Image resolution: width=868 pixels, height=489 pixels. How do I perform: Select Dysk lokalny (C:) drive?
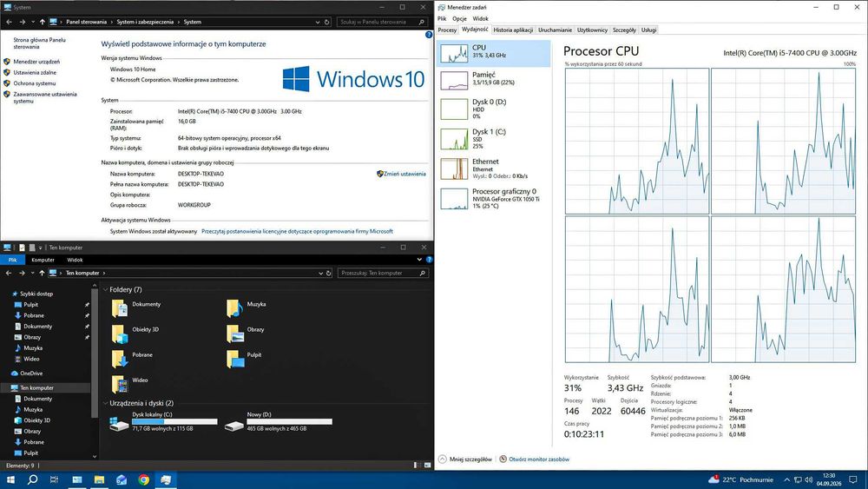164,421
